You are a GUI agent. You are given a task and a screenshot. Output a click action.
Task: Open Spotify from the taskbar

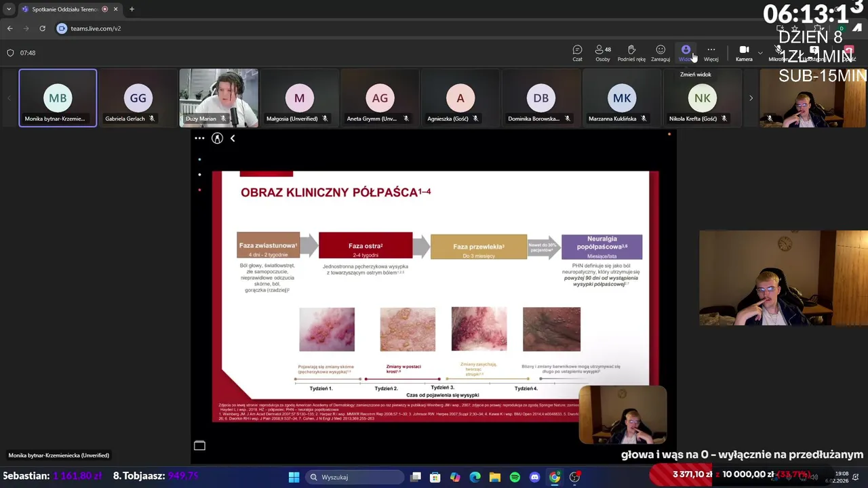(515, 477)
